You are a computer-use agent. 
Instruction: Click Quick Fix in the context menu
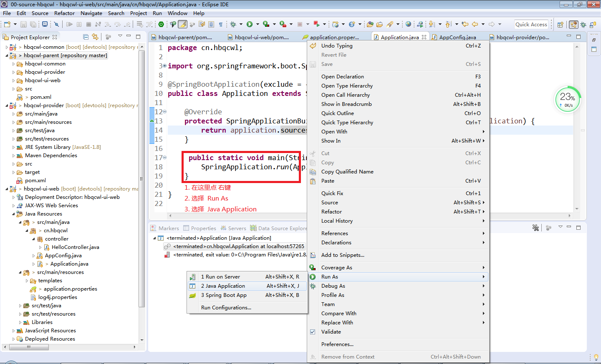(x=398, y=193)
